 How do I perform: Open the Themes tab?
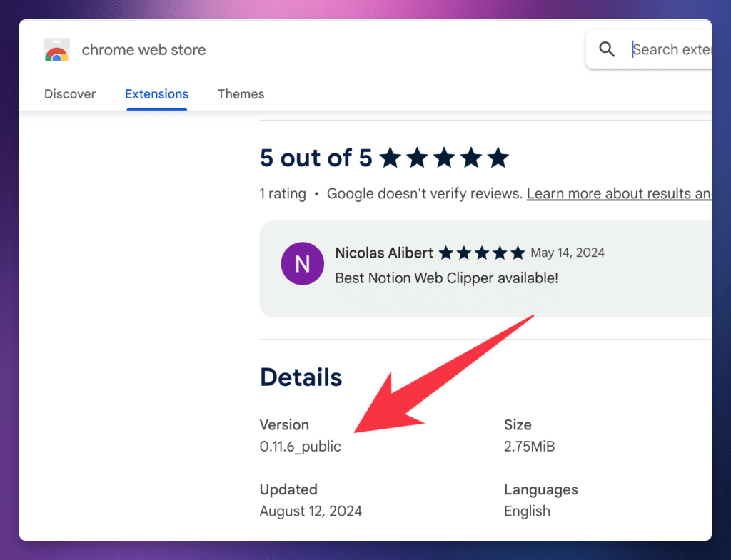(x=241, y=94)
